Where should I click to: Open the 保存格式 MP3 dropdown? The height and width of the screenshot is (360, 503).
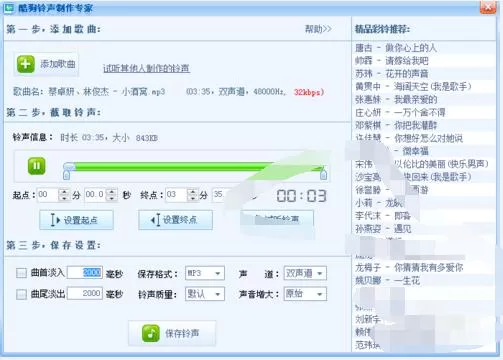tap(205, 273)
